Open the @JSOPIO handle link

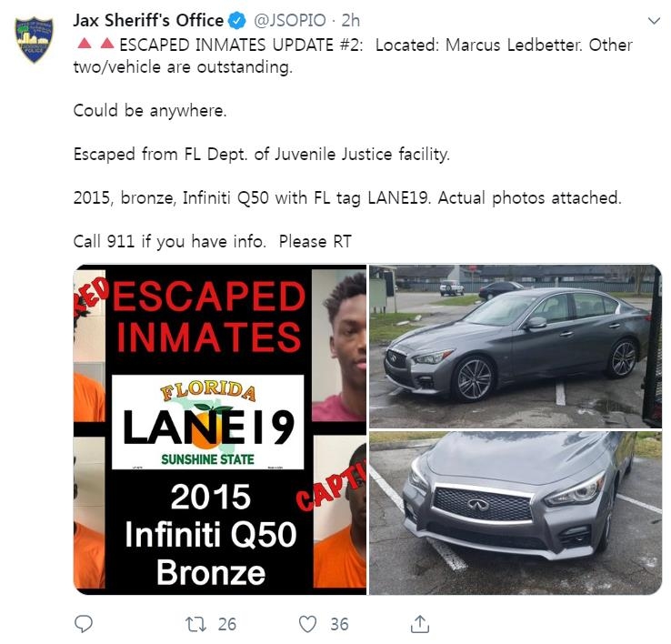pos(290,21)
